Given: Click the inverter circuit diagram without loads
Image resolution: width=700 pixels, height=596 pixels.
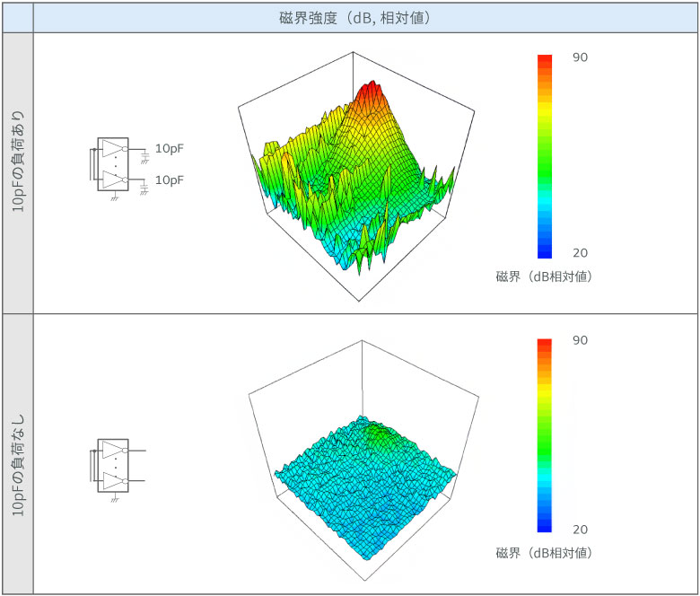Looking at the screenshot, I should [118, 469].
